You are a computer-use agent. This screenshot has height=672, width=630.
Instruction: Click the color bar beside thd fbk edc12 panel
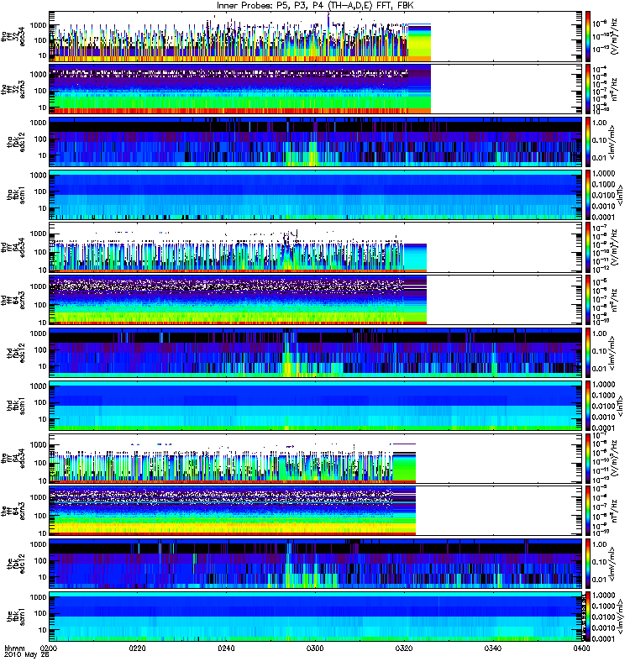point(588,353)
